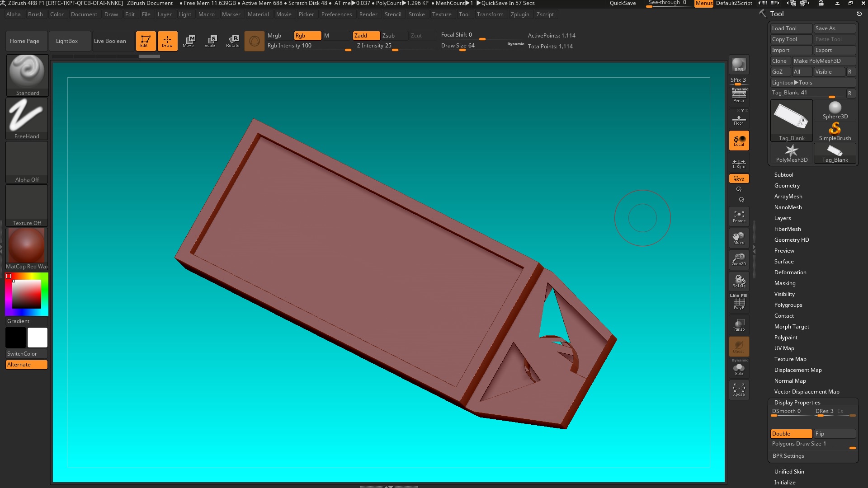Open the Material menu

258,14
